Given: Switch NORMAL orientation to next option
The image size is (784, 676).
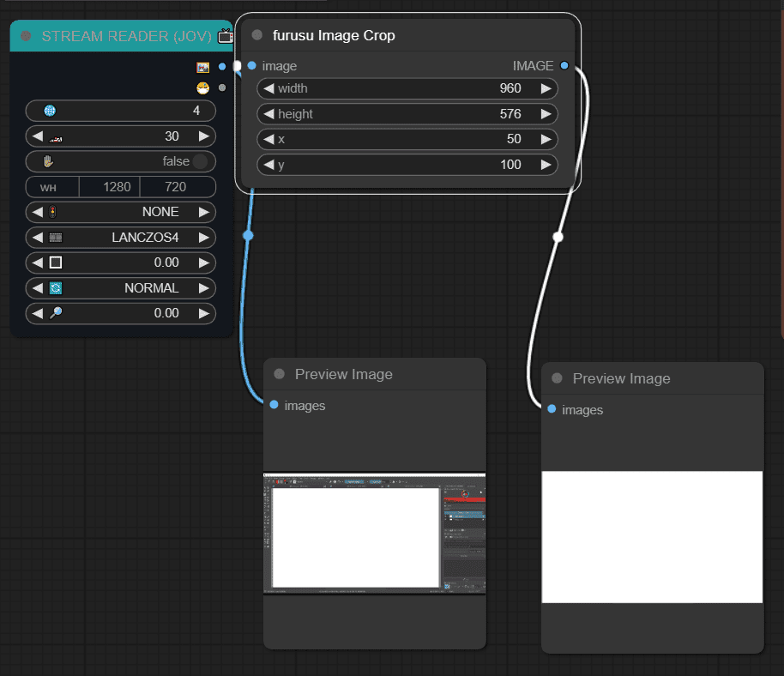Looking at the screenshot, I should 203,288.
